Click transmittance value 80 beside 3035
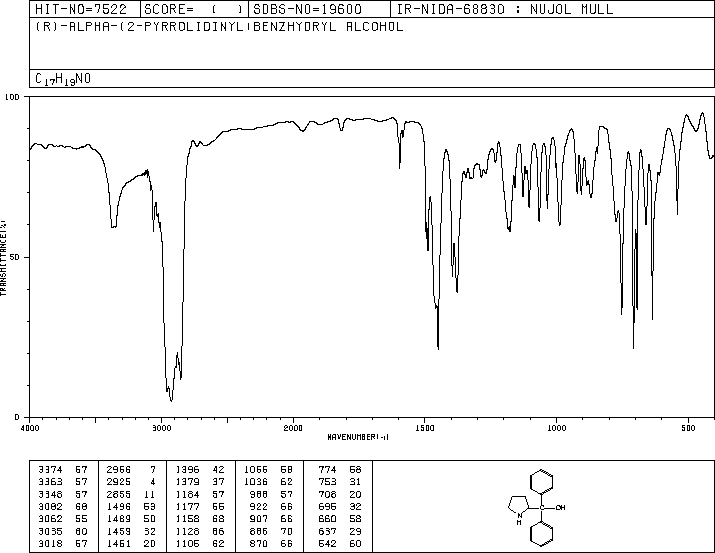 tap(82, 532)
